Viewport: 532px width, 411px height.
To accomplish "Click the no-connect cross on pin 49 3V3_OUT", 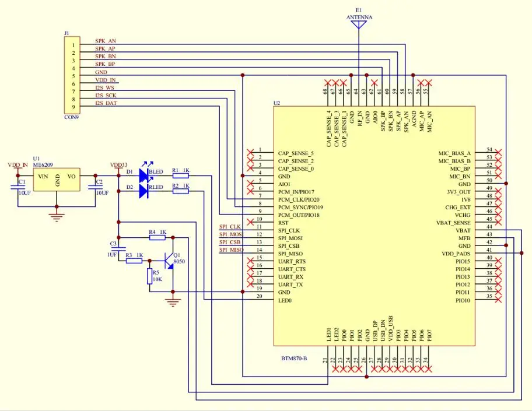I will click(x=498, y=192).
